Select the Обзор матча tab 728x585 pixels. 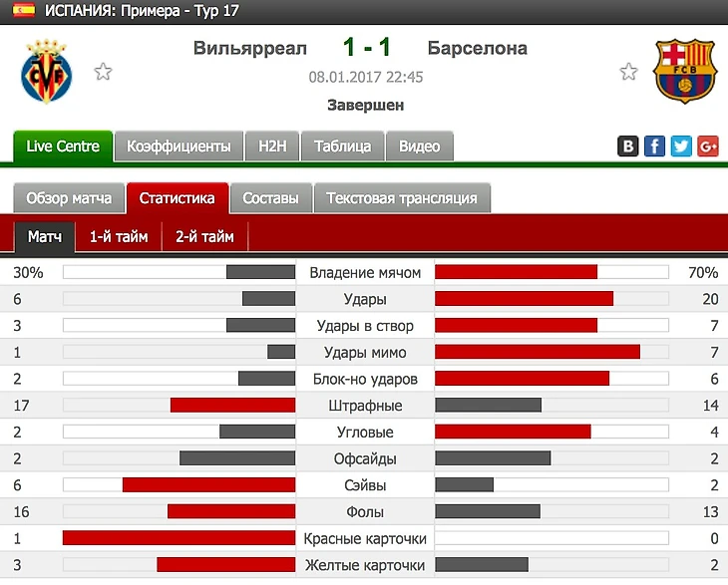click(69, 198)
